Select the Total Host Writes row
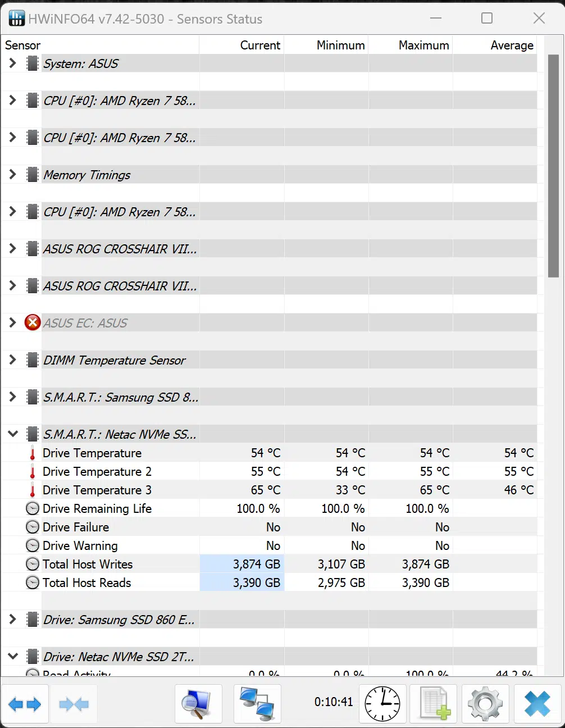 (x=88, y=564)
